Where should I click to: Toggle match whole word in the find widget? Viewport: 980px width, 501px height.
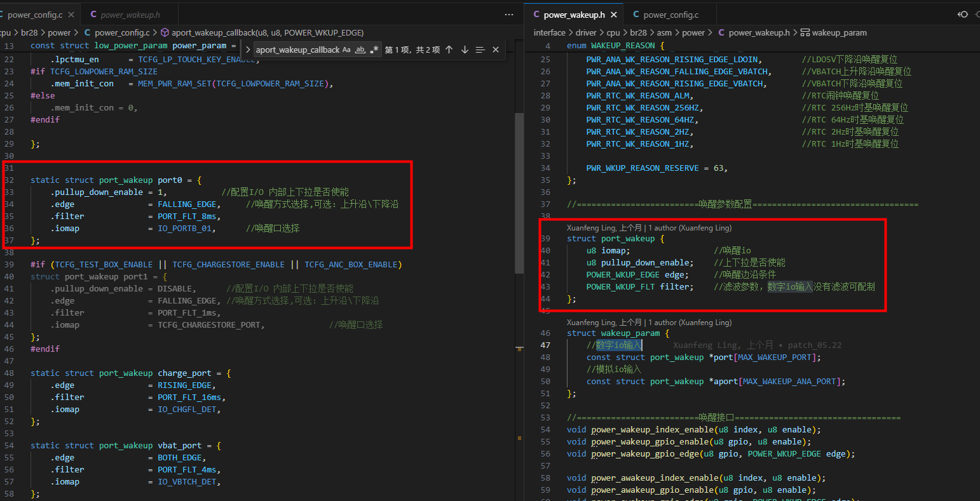pos(360,50)
